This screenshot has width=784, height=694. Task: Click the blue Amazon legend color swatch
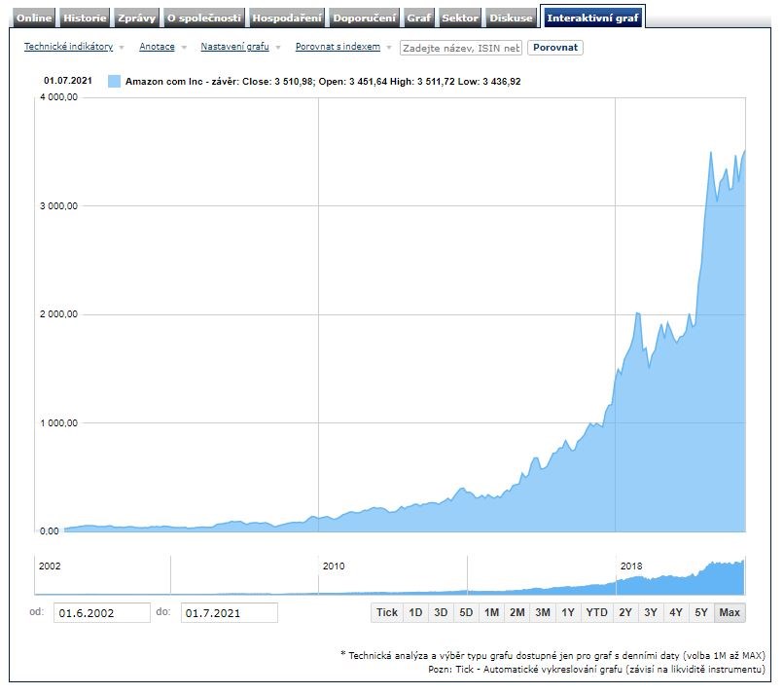114,82
